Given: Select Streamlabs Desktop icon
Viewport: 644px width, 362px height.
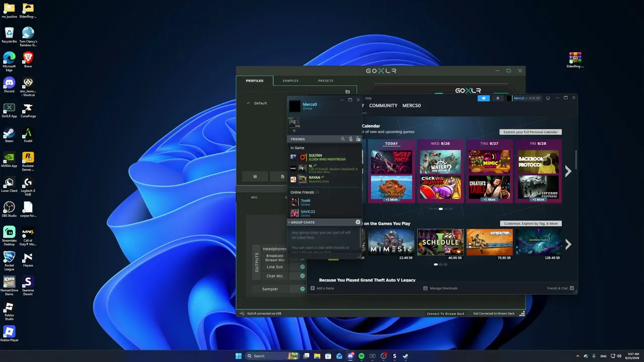Looking at the screenshot, I should click(x=9, y=236).
